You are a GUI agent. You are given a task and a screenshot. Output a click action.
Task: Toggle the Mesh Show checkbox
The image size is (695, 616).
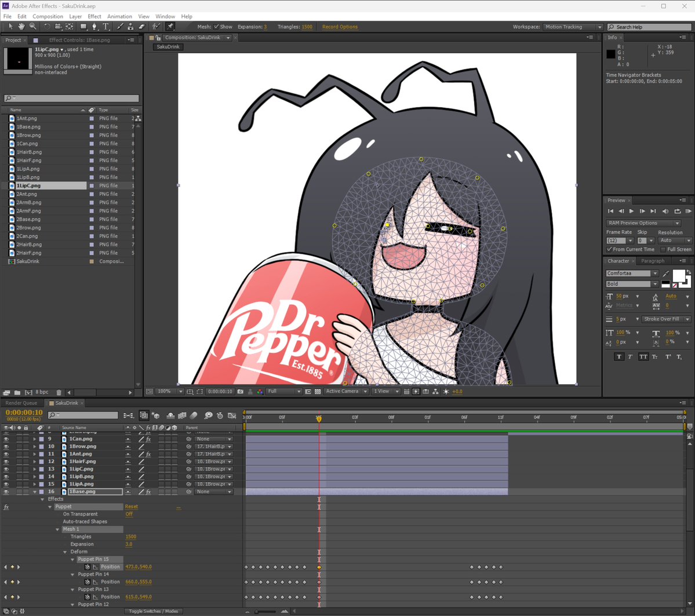pyautogui.click(x=216, y=27)
